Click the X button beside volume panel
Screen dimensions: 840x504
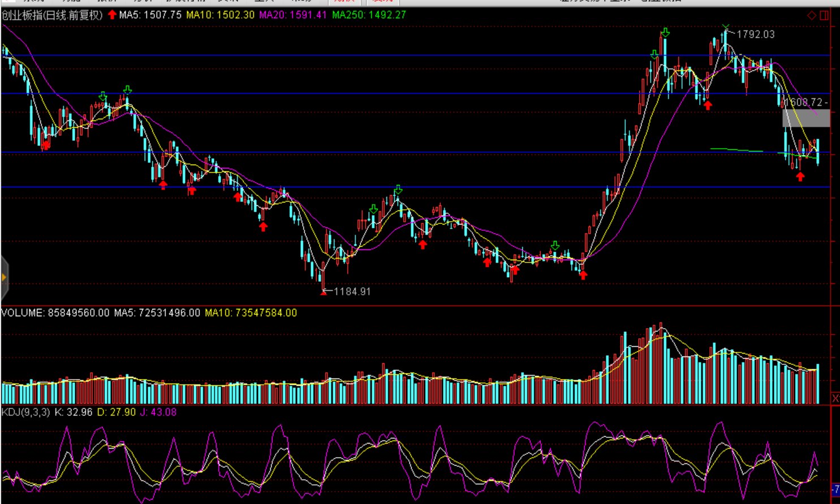click(835, 398)
